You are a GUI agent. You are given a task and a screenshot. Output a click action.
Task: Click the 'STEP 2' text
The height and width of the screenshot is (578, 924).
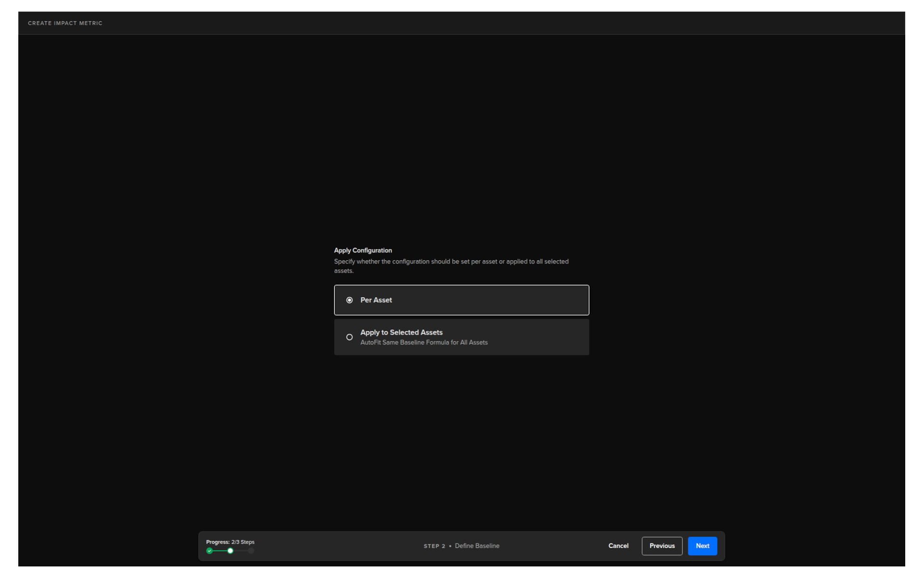point(434,546)
